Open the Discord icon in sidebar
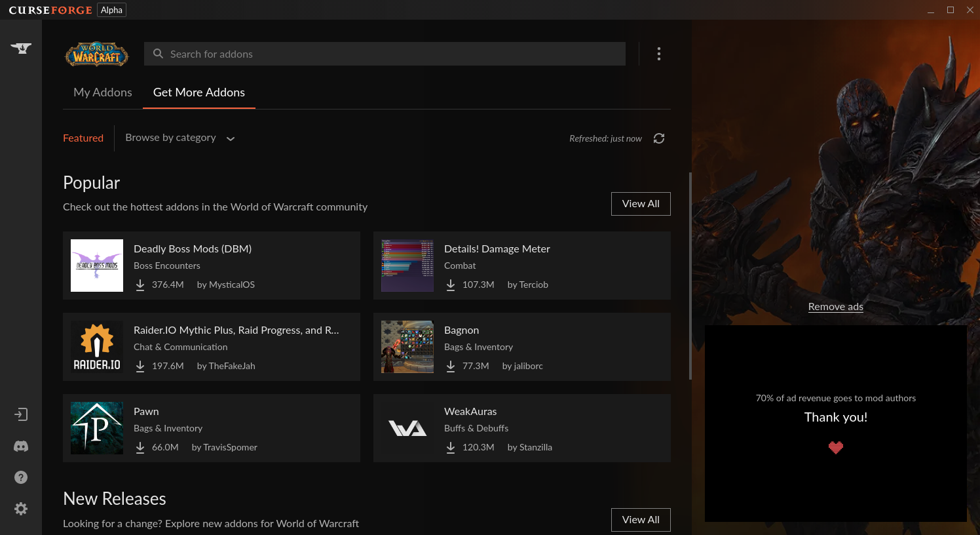This screenshot has height=535, width=980. point(21,446)
